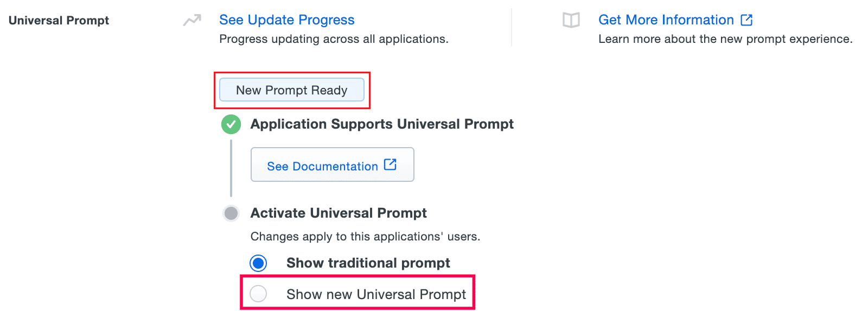Click the green checkmark status icon

[x=231, y=124]
